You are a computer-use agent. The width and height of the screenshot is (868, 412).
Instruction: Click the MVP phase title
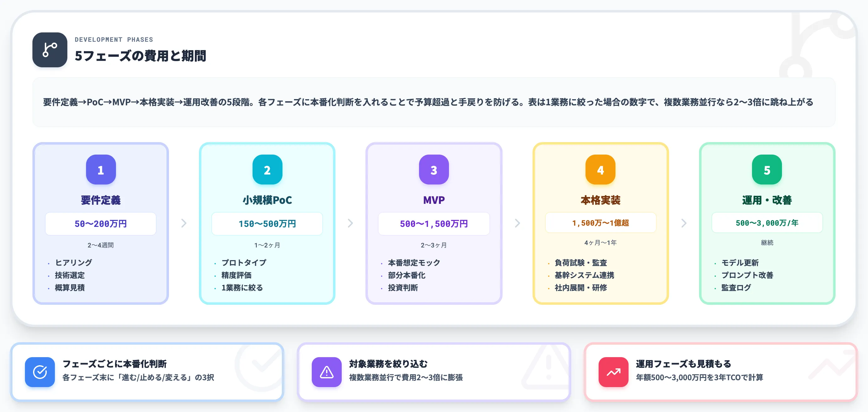[x=434, y=200]
